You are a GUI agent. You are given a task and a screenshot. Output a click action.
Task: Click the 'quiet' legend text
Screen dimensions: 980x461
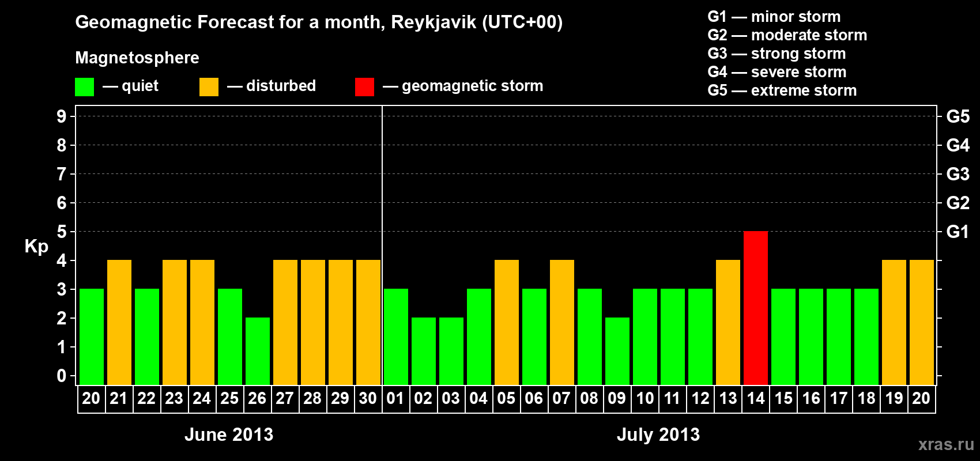pyautogui.click(x=140, y=86)
